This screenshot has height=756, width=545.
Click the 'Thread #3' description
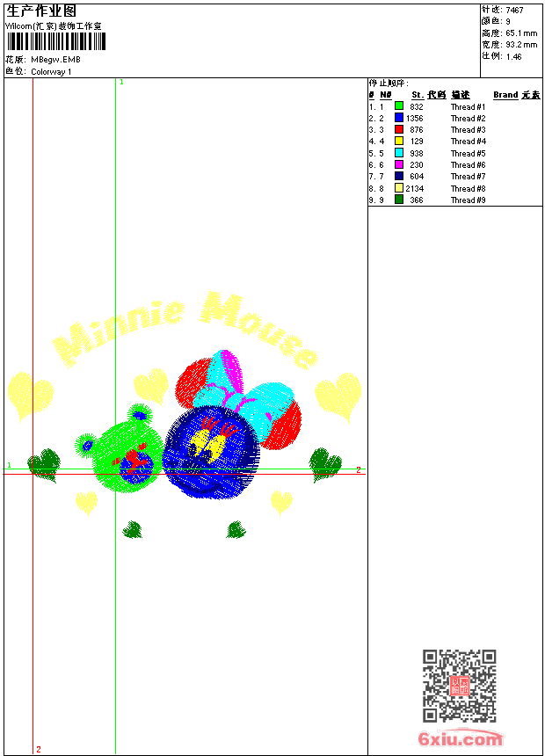click(x=468, y=130)
